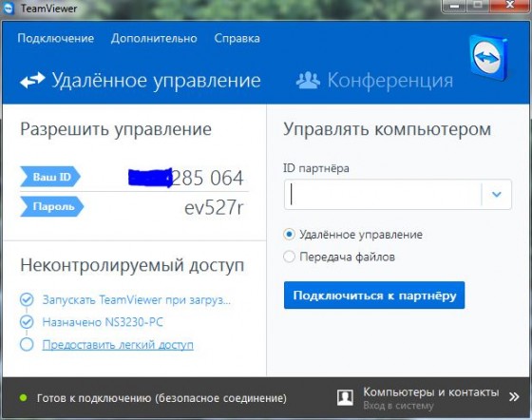The height and width of the screenshot is (420, 532).
Task: Click Готов к подключению status text
Action: [161, 398]
